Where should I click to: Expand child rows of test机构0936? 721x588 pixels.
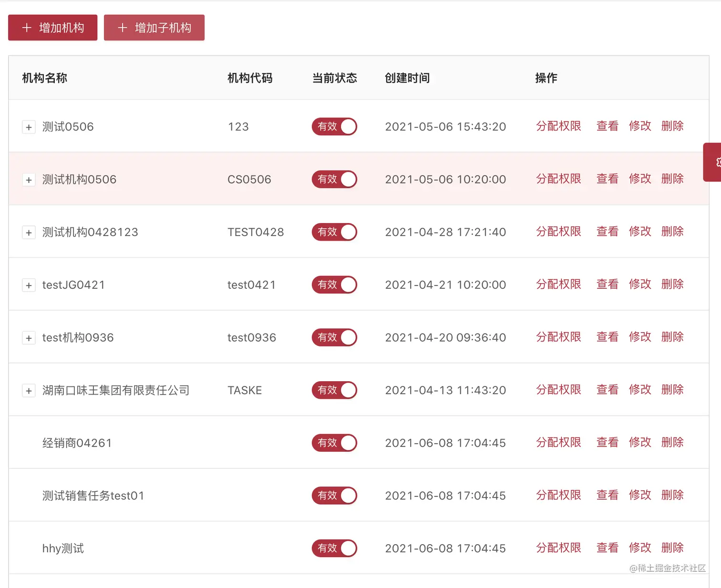pyautogui.click(x=29, y=337)
